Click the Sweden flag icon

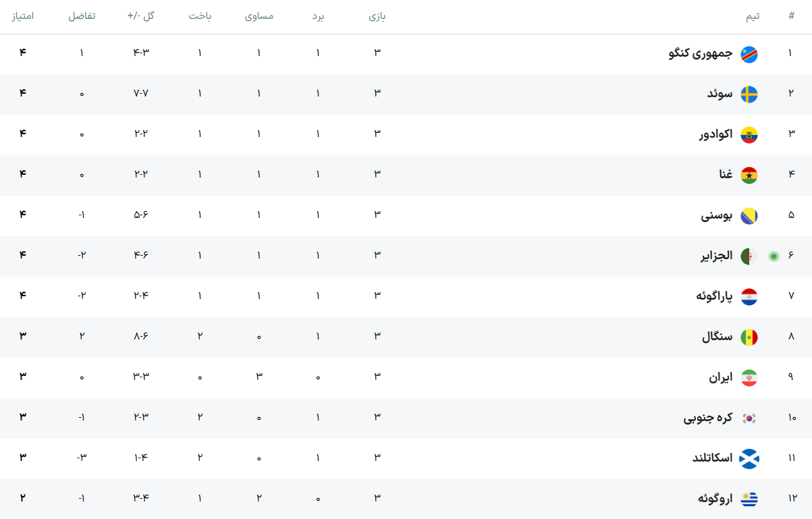click(749, 94)
